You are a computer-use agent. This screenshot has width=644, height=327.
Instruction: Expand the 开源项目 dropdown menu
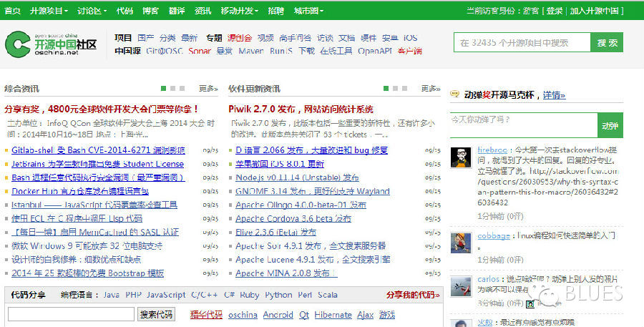tap(49, 11)
